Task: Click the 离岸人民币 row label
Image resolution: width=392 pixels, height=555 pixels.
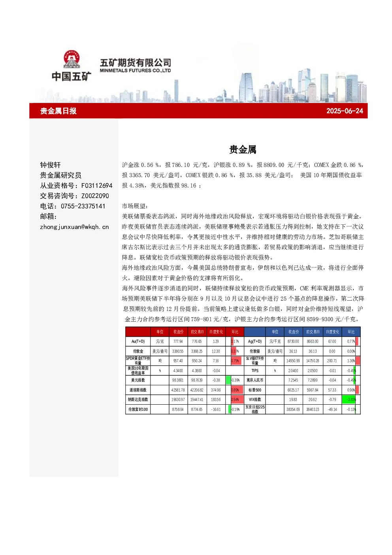Action: coord(255,380)
